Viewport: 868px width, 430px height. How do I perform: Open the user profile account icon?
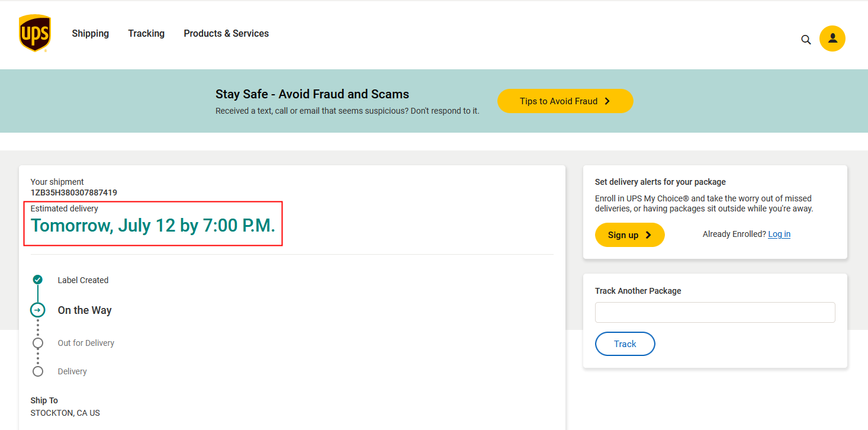point(832,38)
